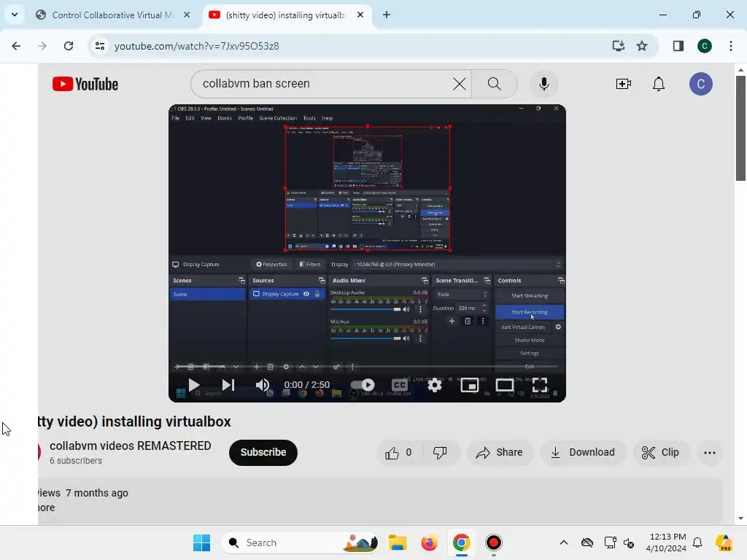Open Windows notification bell
The height and width of the screenshot is (560, 747).
coord(697,542)
